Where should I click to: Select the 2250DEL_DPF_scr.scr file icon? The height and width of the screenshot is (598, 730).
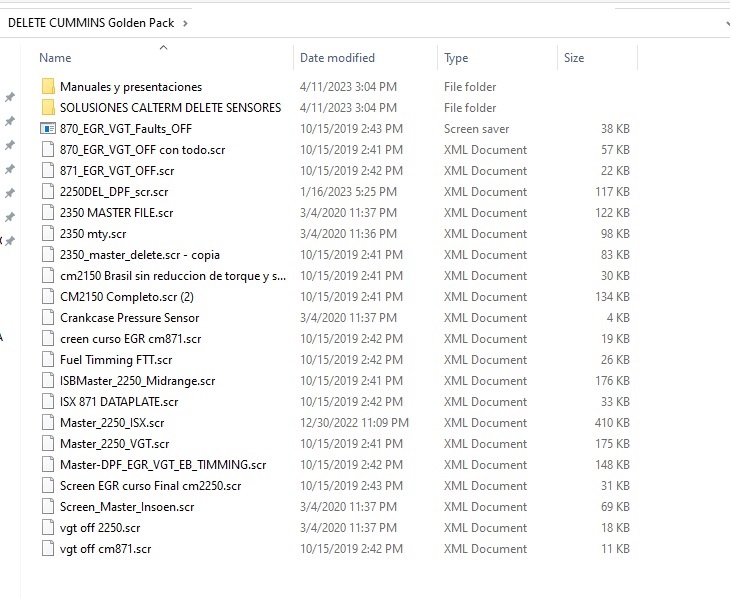[48, 192]
